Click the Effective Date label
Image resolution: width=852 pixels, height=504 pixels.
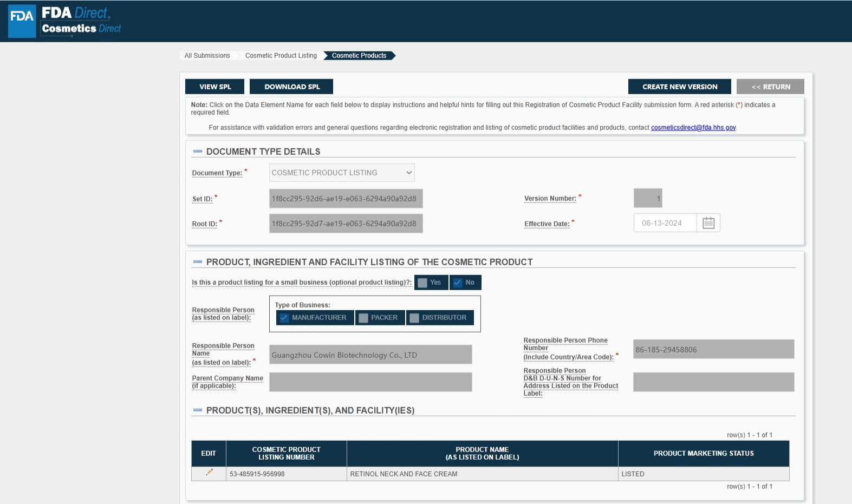(547, 224)
